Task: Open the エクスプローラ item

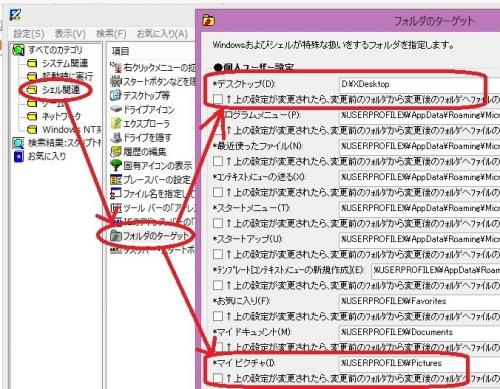Action: [x=140, y=123]
